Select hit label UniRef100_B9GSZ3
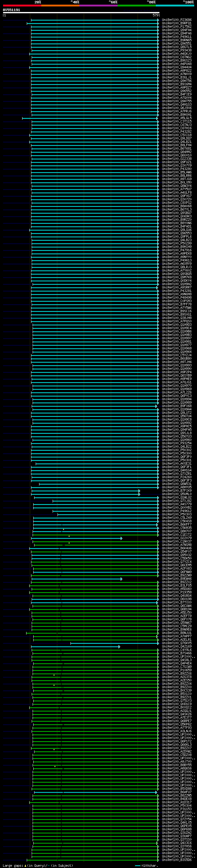The image size is (197, 868). coord(176,60)
